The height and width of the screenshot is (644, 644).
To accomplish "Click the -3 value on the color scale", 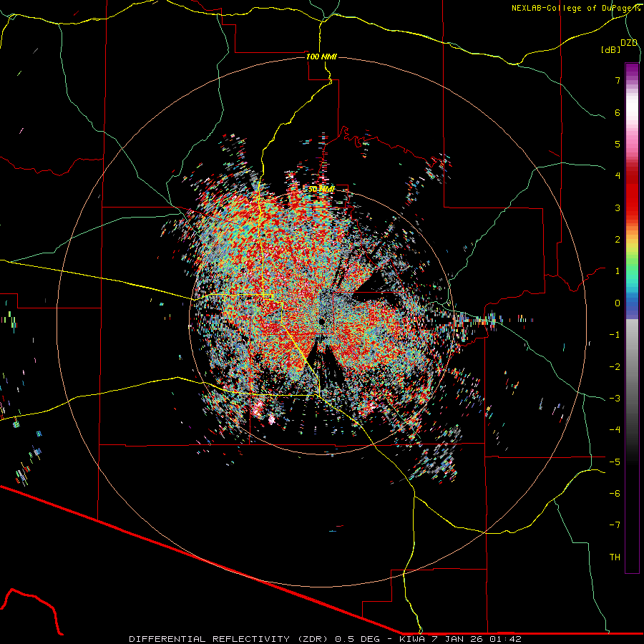I will pyautogui.click(x=615, y=399).
